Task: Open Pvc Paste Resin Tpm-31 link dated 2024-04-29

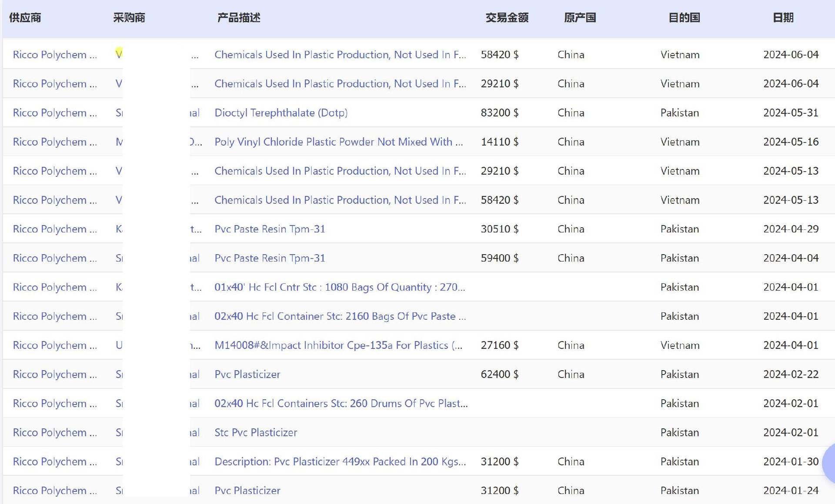Action: (270, 229)
